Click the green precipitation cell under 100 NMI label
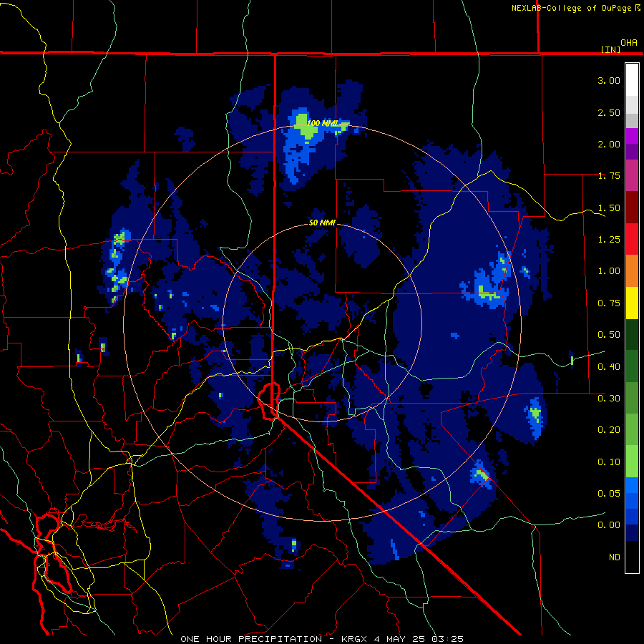 coord(306,130)
